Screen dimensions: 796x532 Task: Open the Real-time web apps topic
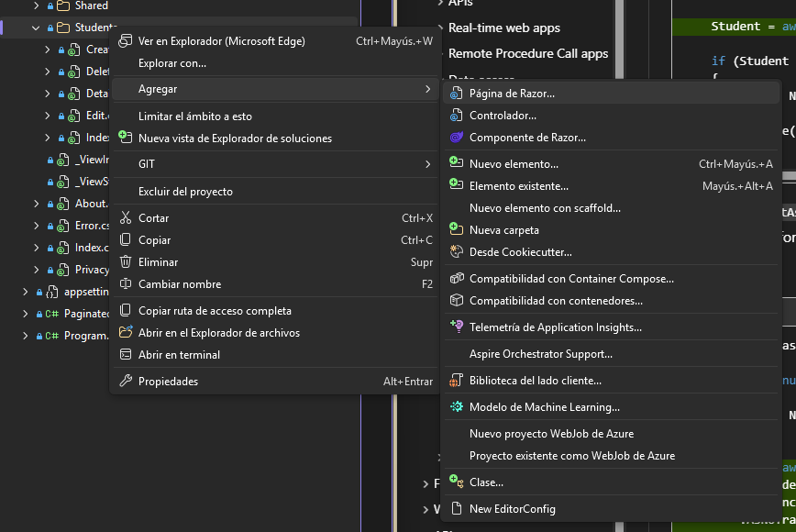pyautogui.click(x=504, y=28)
